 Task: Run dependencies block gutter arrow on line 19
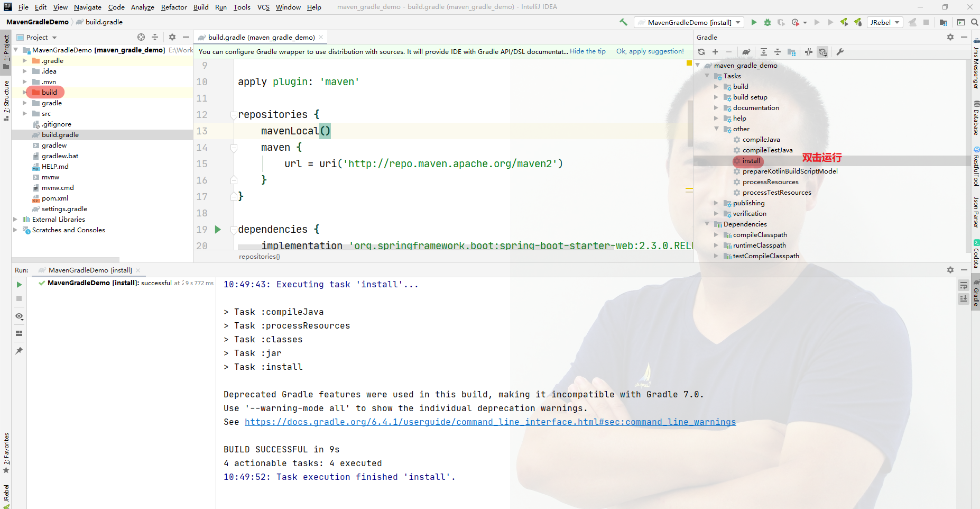click(x=218, y=230)
